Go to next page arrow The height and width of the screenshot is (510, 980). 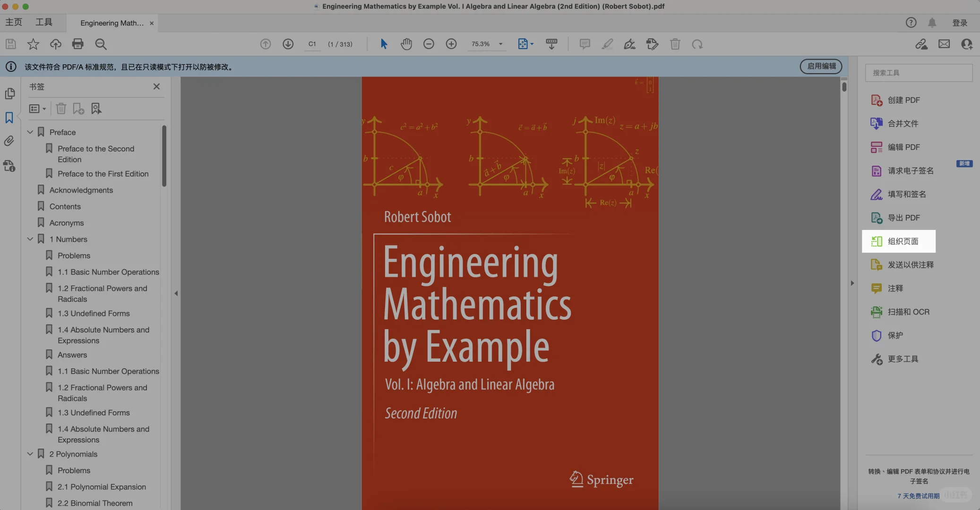click(x=288, y=44)
